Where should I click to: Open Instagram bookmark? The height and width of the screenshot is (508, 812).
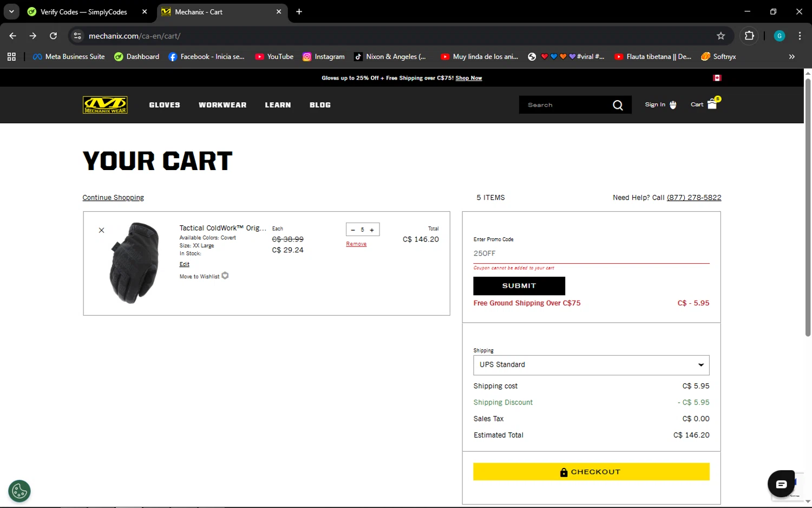pos(324,56)
